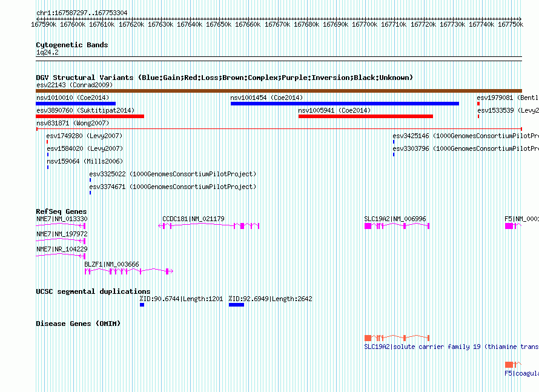Open the F5|coagulation OMIM link
This screenshot has height=392, width=539.
521,373
